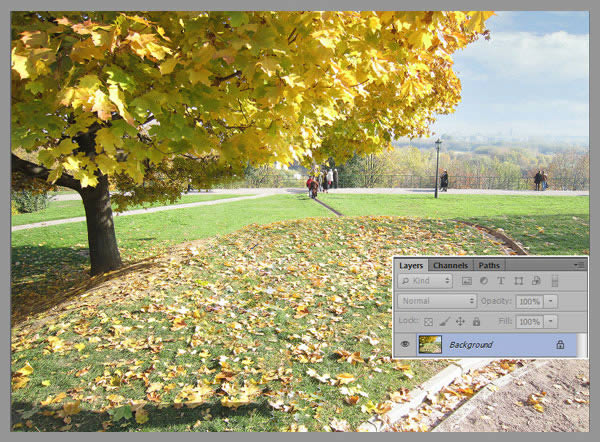The width and height of the screenshot is (600, 442).
Task: Open the Normal blend mode dropdown
Action: (x=437, y=301)
